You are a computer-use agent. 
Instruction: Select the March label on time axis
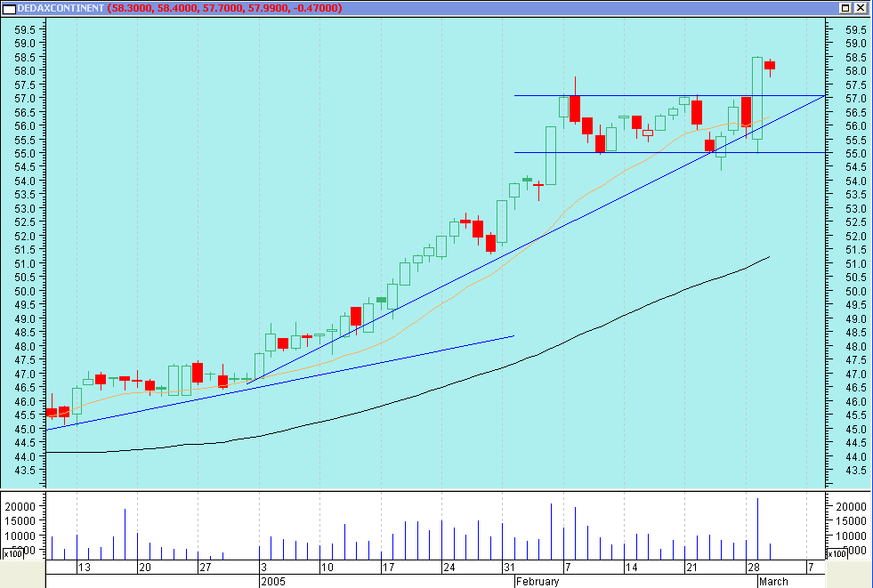coord(772,582)
